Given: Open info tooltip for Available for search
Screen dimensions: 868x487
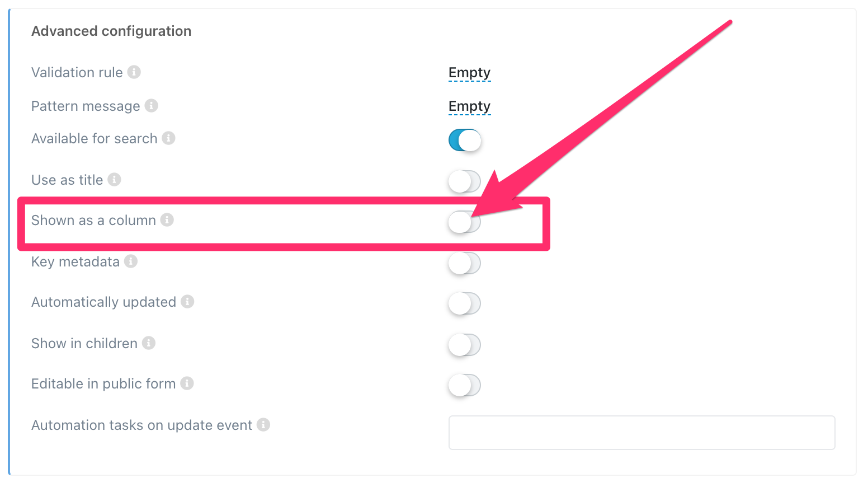Looking at the screenshot, I should tap(169, 138).
